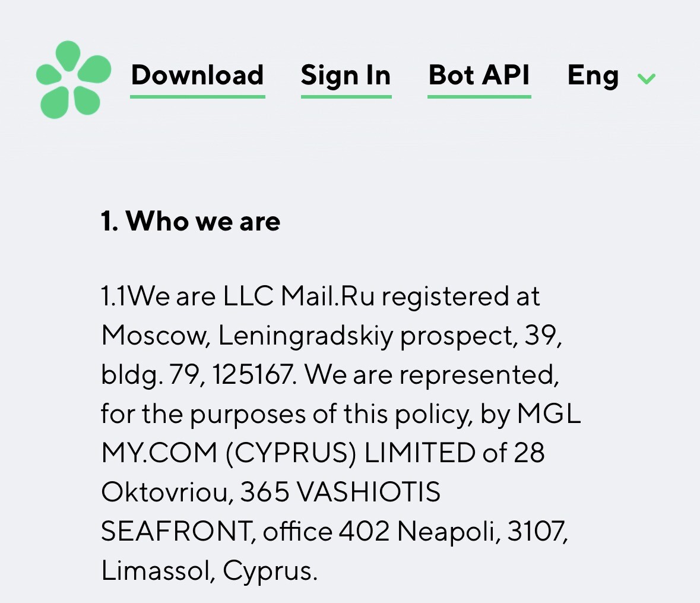Image resolution: width=700 pixels, height=603 pixels.
Task: Click the 'MY.COM (CYPRUS) LIMITED' text
Action: tap(288, 453)
